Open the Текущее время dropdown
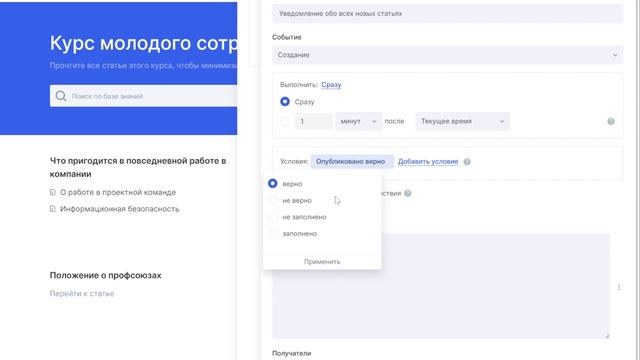The width and height of the screenshot is (640, 360). [462, 121]
